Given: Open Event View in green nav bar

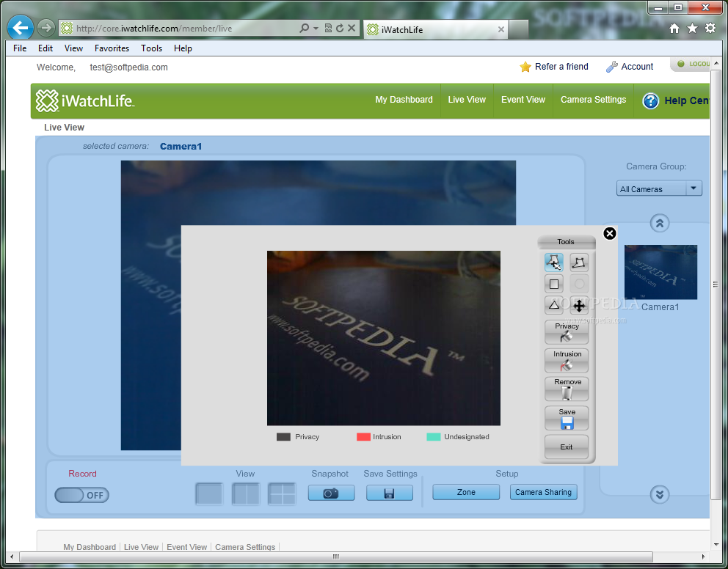Looking at the screenshot, I should (x=523, y=100).
